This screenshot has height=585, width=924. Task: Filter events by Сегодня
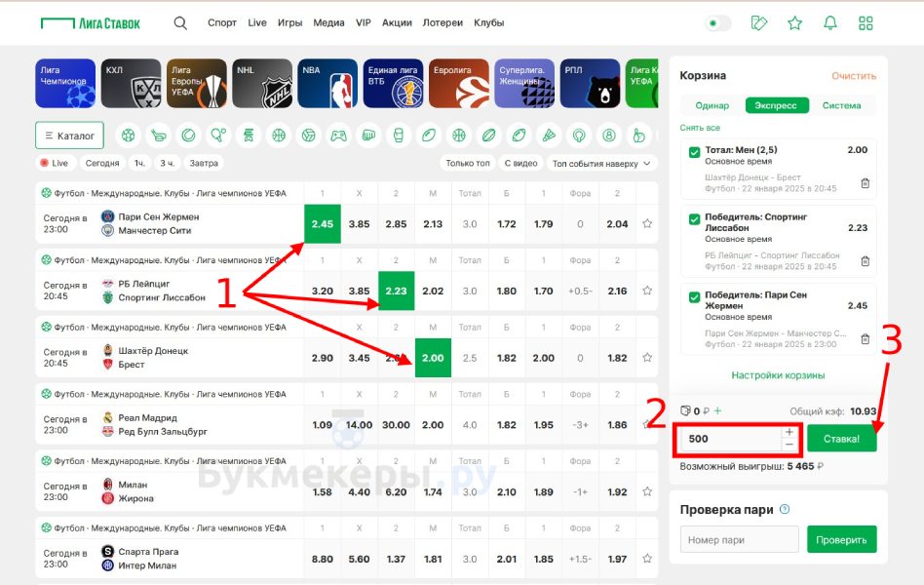(x=102, y=164)
